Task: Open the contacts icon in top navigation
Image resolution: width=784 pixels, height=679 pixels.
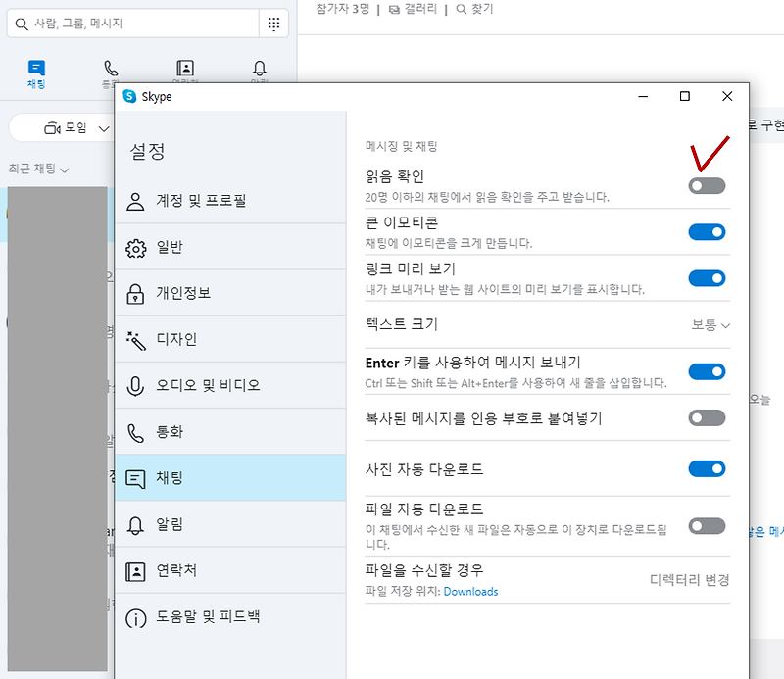Action: pos(185,68)
